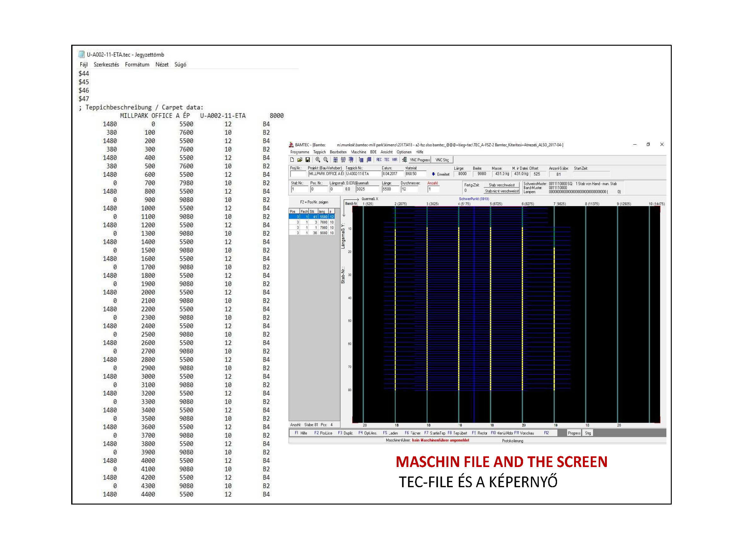Click the zoom in magnifier icon
Image resolution: width=748 pixels, height=560 pixels.
[x=318, y=159]
